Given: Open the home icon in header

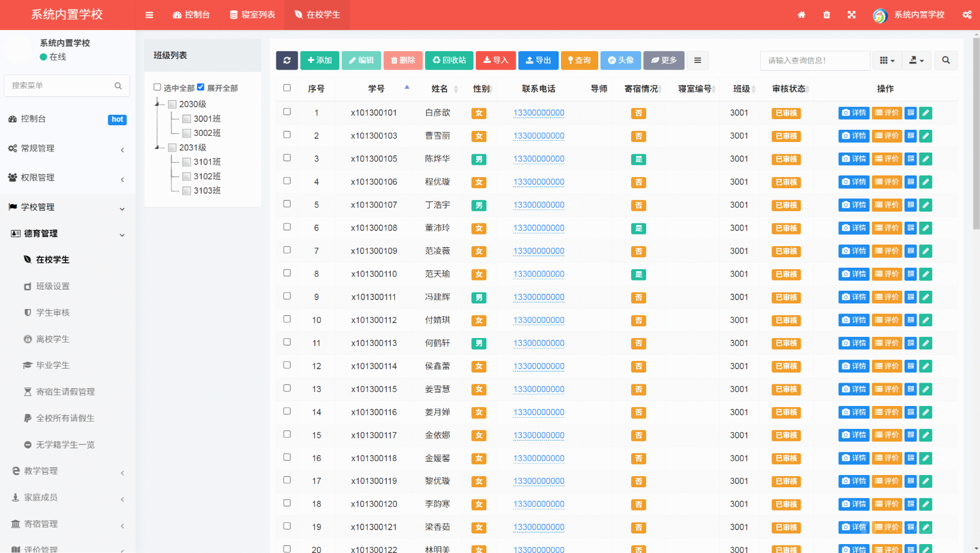Looking at the screenshot, I should pyautogui.click(x=801, y=15).
